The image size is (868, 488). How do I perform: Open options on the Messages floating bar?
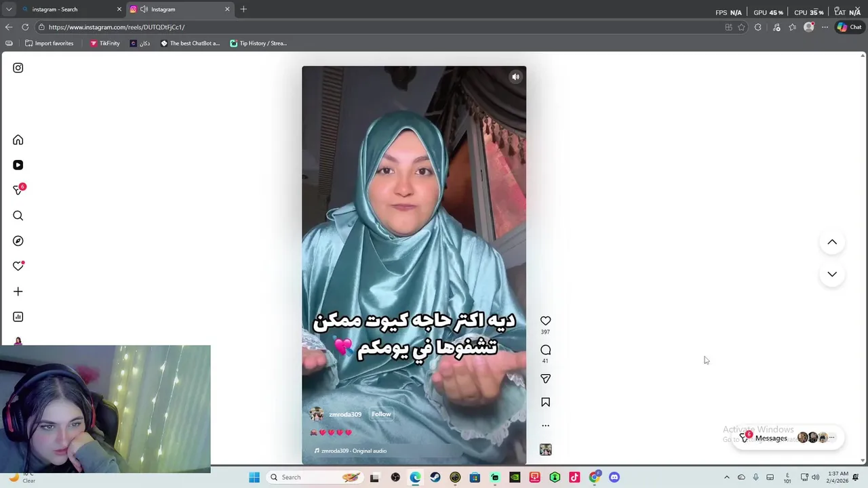coord(832,437)
